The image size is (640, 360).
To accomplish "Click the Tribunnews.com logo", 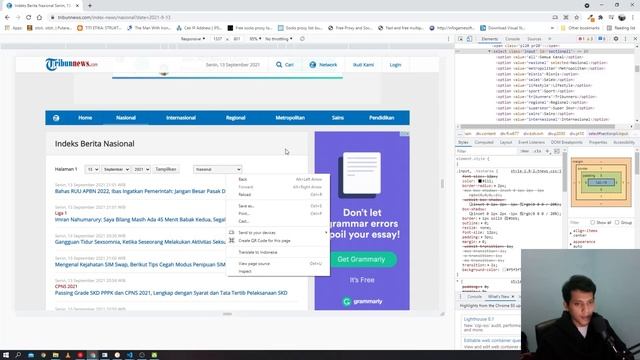I will [71, 64].
